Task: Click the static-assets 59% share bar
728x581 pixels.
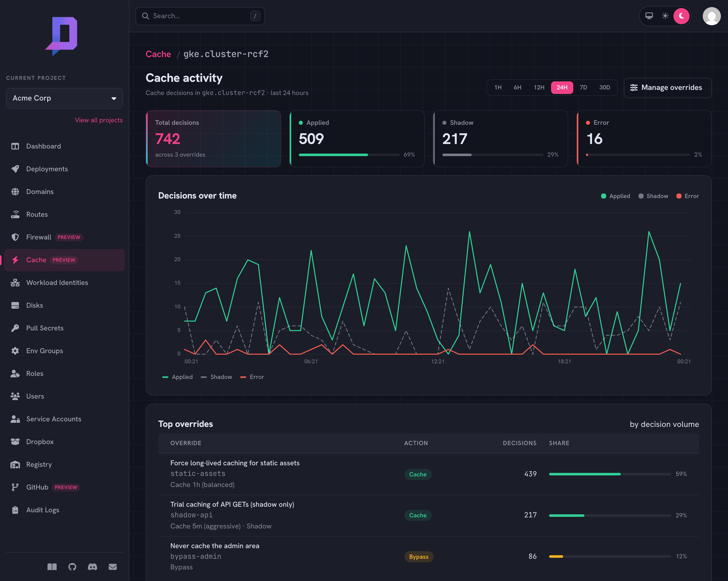Action: (x=609, y=474)
